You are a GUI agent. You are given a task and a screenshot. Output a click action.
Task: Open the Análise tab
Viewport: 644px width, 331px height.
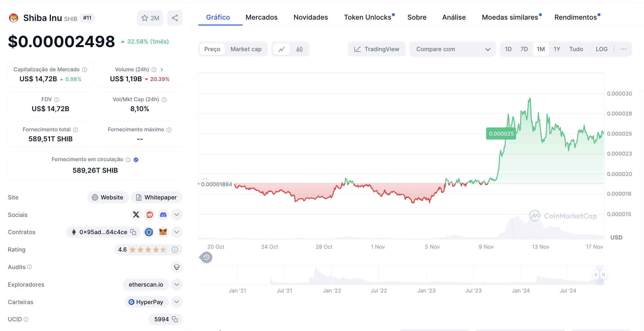454,17
